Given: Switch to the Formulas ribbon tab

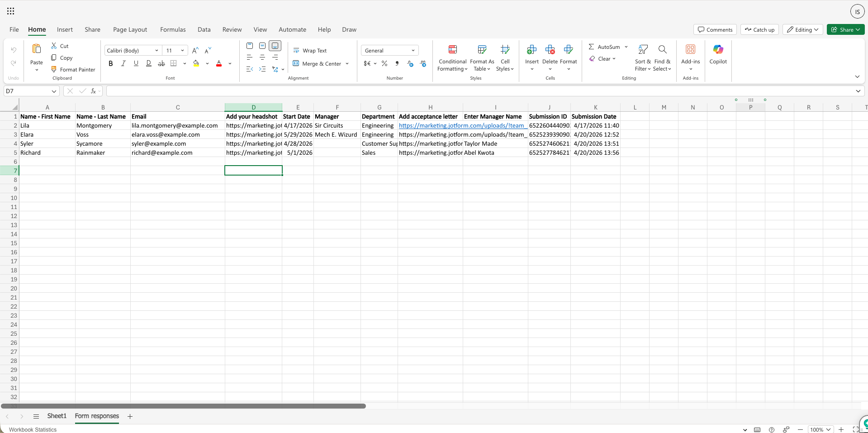Looking at the screenshot, I should click(173, 29).
